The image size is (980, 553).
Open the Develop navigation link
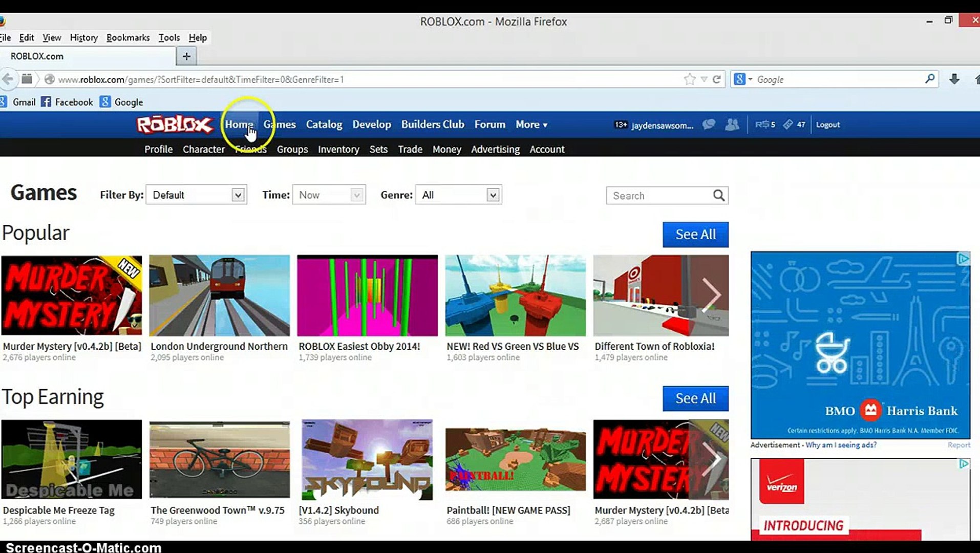(x=372, y=124)
